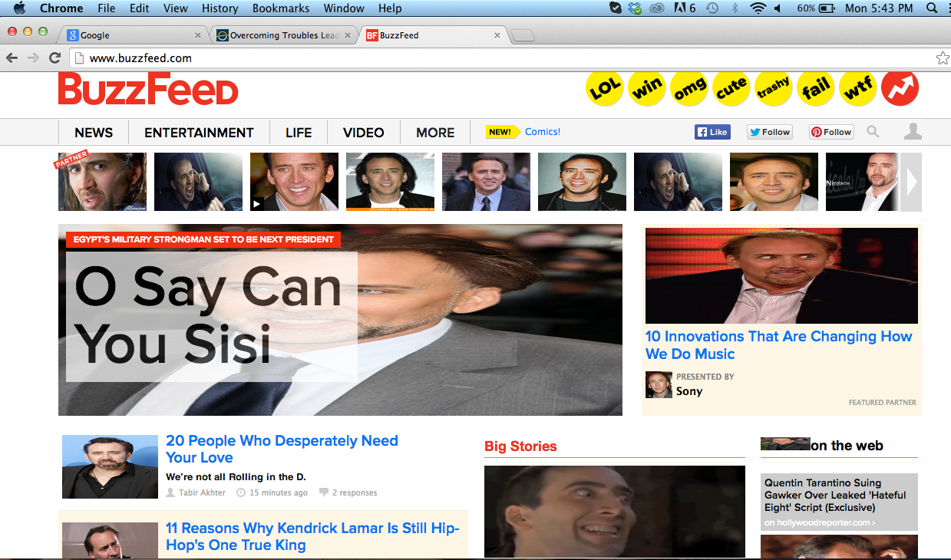
Task: Open the 11 Reasons Kendrick Lamar article
Action: click(312, 536)
